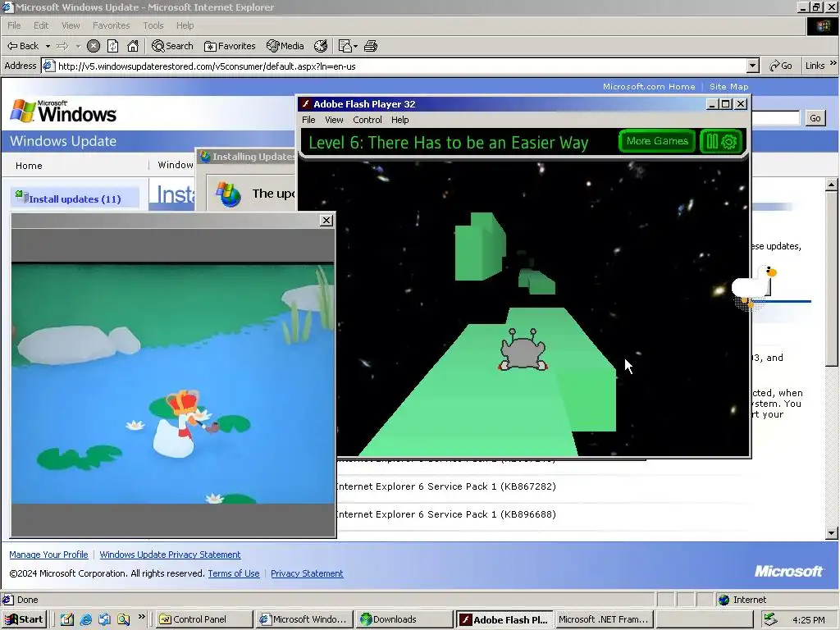This screenshot has height=630, width=840.
Task: Select the KB896688 update row
Action: point(445,514)
